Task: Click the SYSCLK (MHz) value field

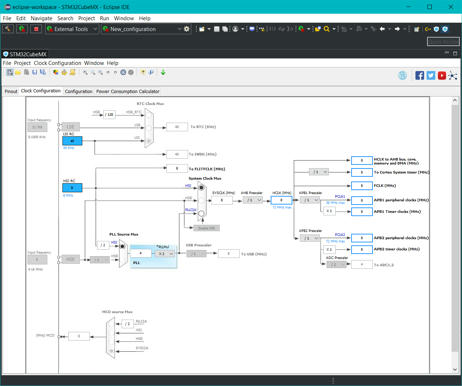Action: pos(222,200)
